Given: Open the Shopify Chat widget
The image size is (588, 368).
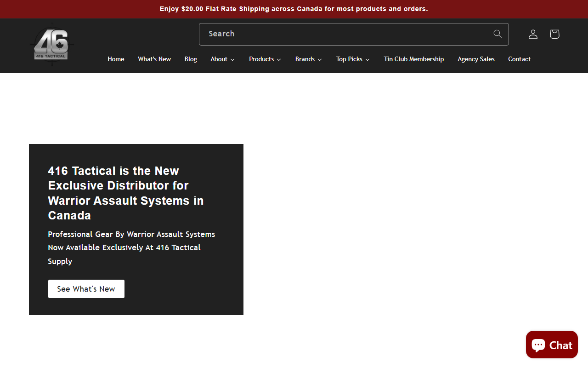Looking at the screenshot, I should [x=552, y=345].
